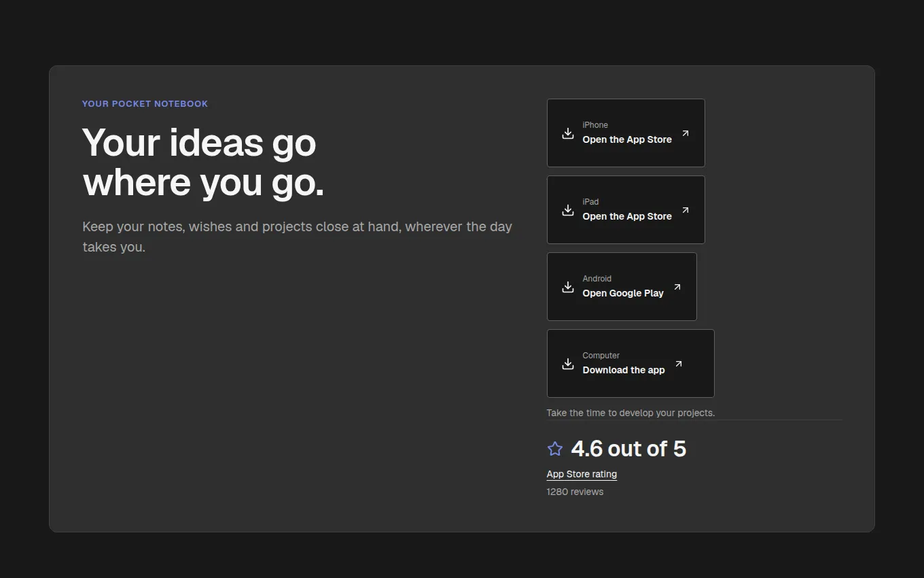Open the App Store for iPad

pyautogui.click(x=626, y=210)
